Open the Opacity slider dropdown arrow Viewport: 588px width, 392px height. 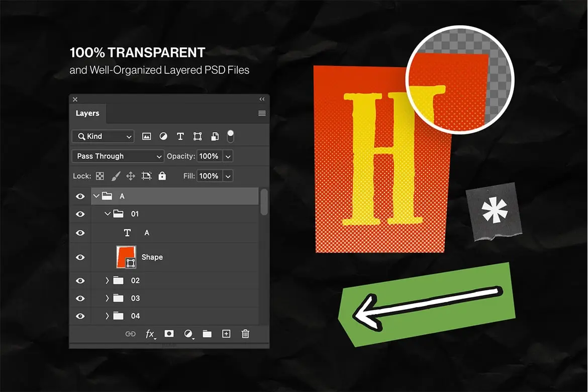[x=228, y=156]
